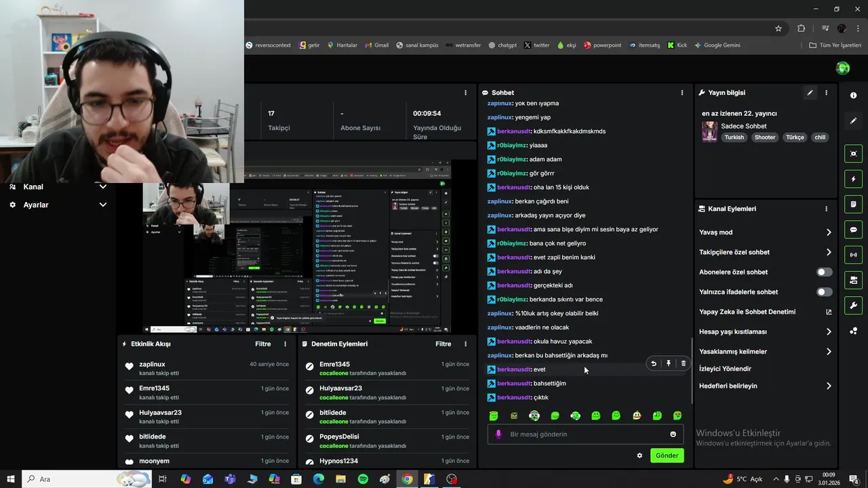Toggle Abonelere özel sohbet switch

pos(824,272)
